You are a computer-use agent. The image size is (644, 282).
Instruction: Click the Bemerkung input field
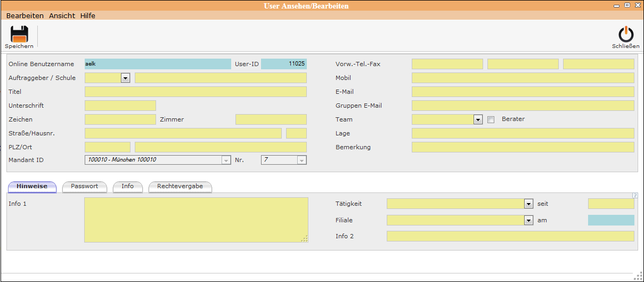click(x=523, y=147)
